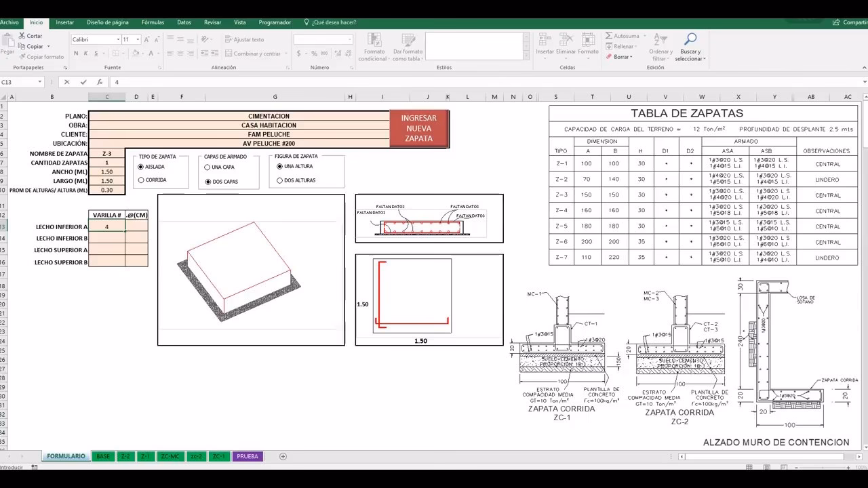Click the Borrar eraser icon

click(x=608, y=57)
